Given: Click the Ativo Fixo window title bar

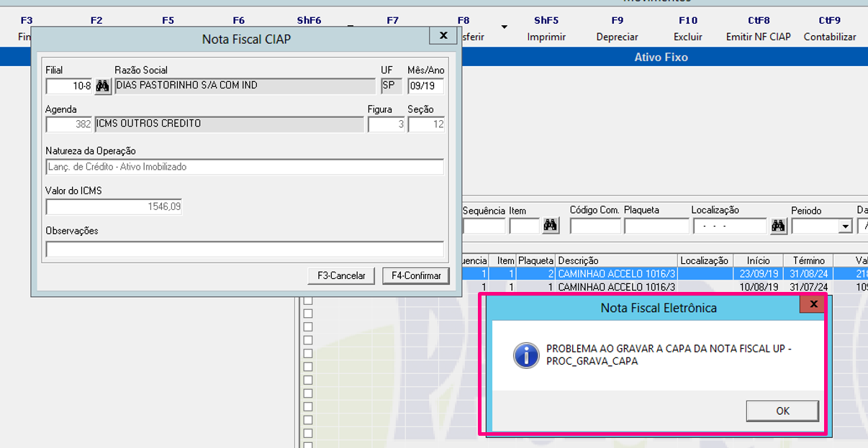Looking at the screenshot, I should point(661,57).
